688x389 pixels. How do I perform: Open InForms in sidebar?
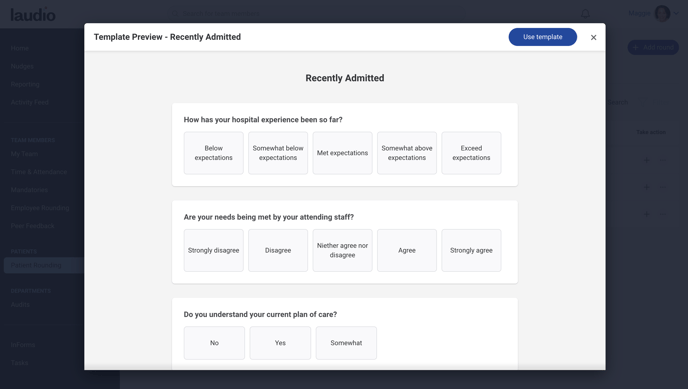tap(23, 345)
